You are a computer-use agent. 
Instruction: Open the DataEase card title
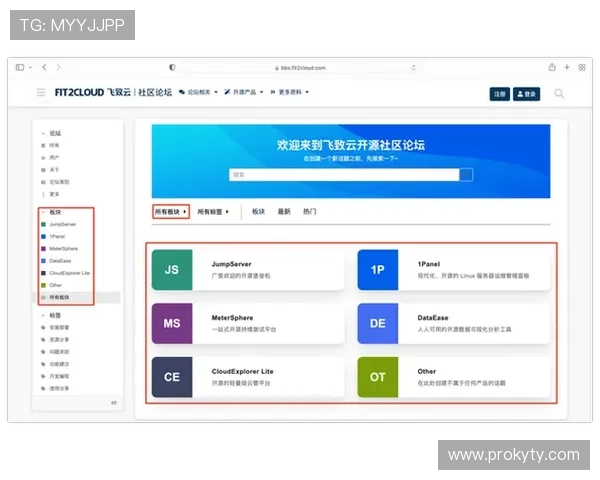click(433, 318)
